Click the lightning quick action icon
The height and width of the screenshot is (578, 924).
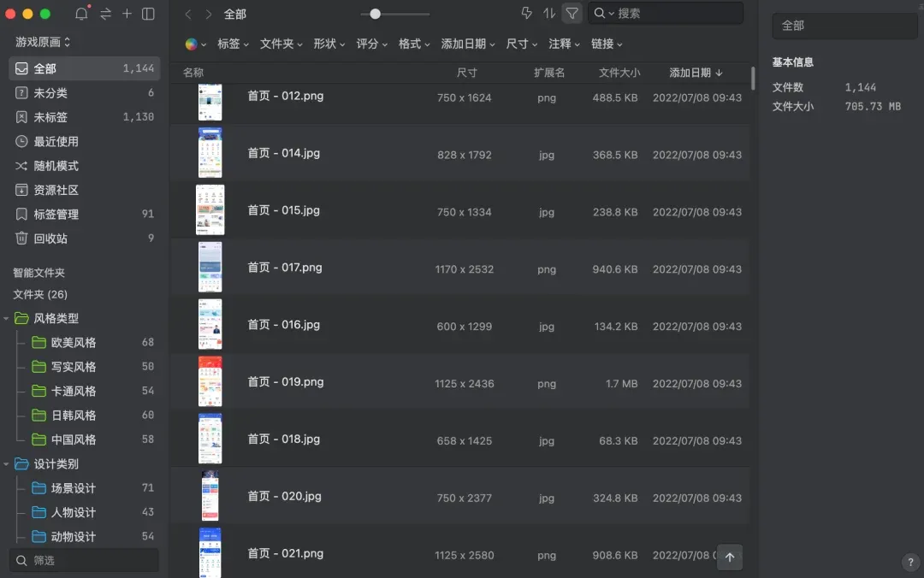click(x=526, y=13)
